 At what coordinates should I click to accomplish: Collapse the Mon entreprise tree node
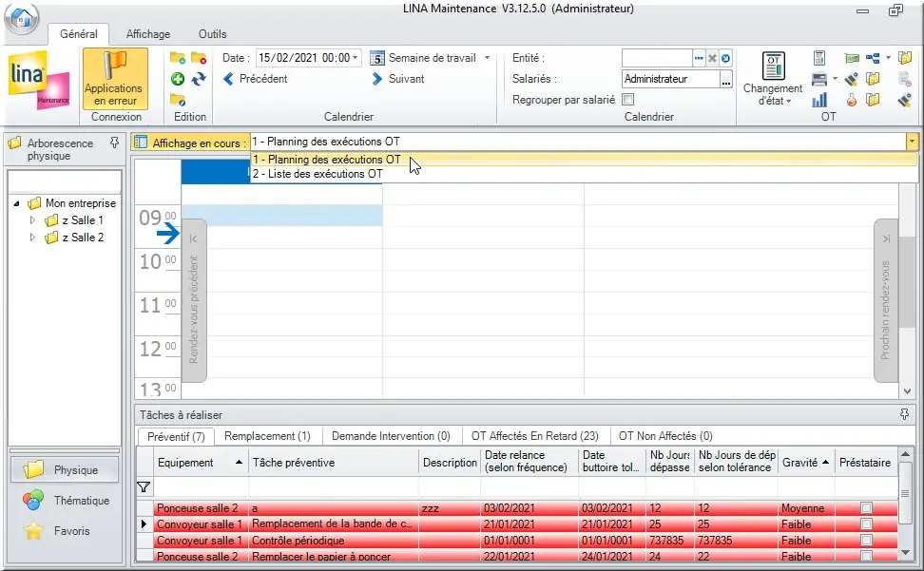coord(16,203)
